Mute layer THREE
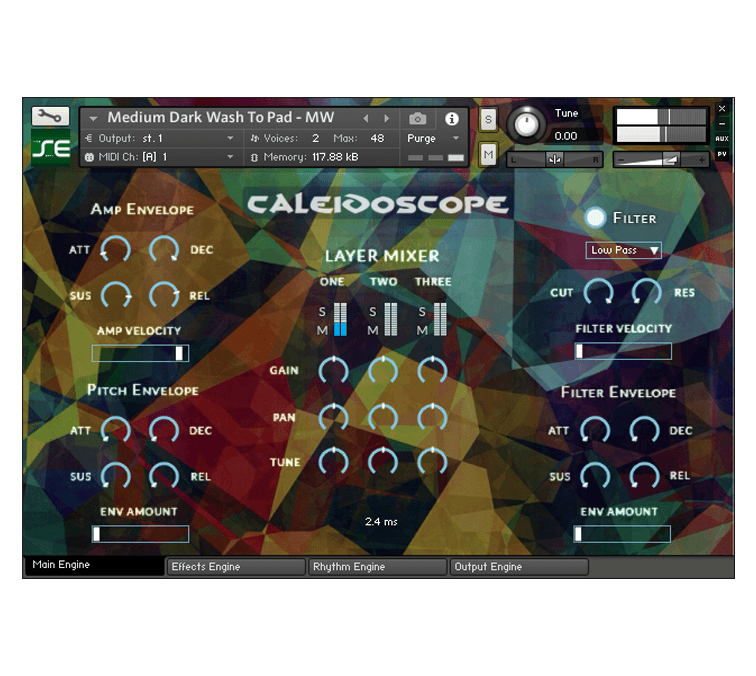The width and height of the screenshot is (756, 676). [422, 330]
